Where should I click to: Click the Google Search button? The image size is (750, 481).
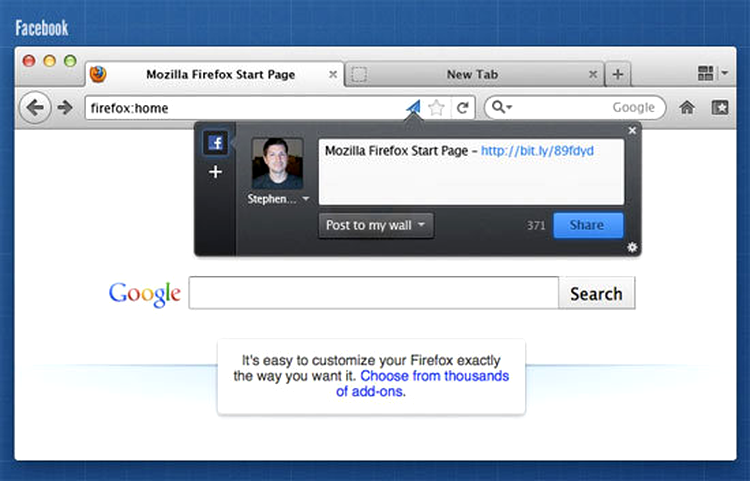[x=596, y=293]
